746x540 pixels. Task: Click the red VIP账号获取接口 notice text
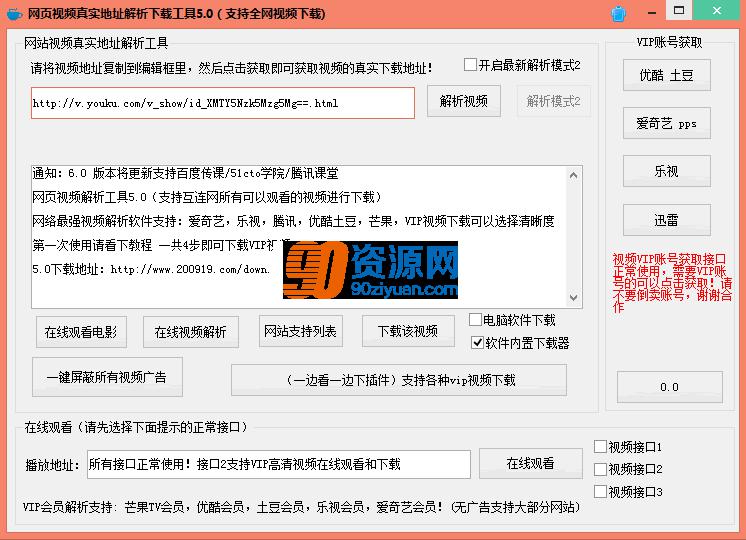point(672,283)
